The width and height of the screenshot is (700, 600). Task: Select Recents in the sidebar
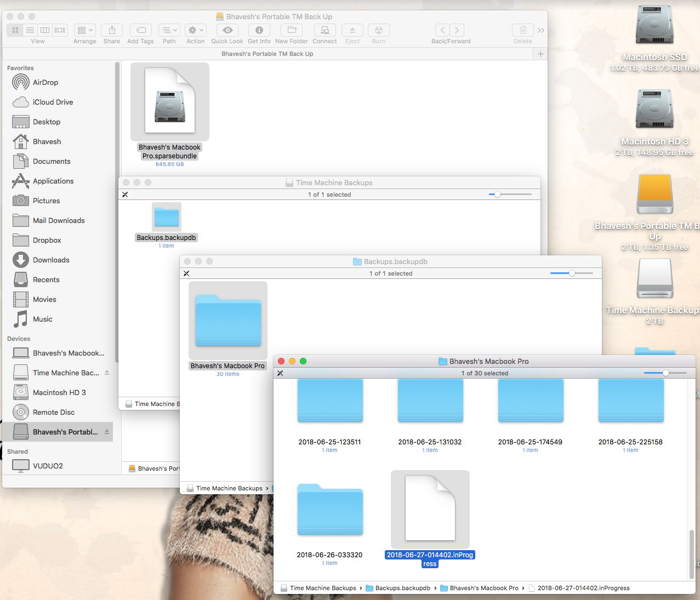coord(59,280)
